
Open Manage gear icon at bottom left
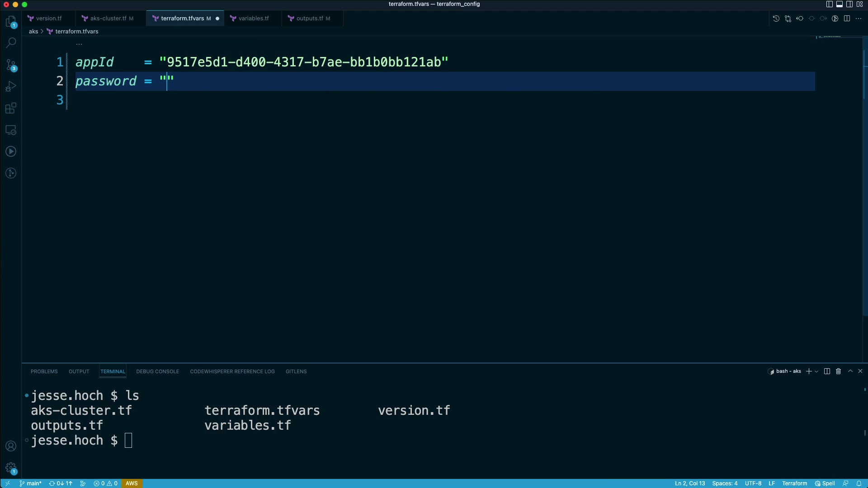[x=11, y=468]
